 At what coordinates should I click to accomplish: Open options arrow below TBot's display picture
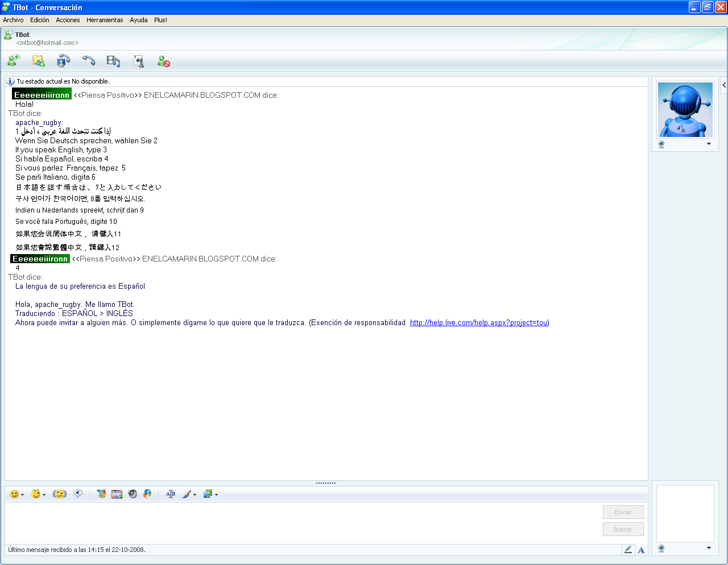pyautogui.click(x=709, y=144)
